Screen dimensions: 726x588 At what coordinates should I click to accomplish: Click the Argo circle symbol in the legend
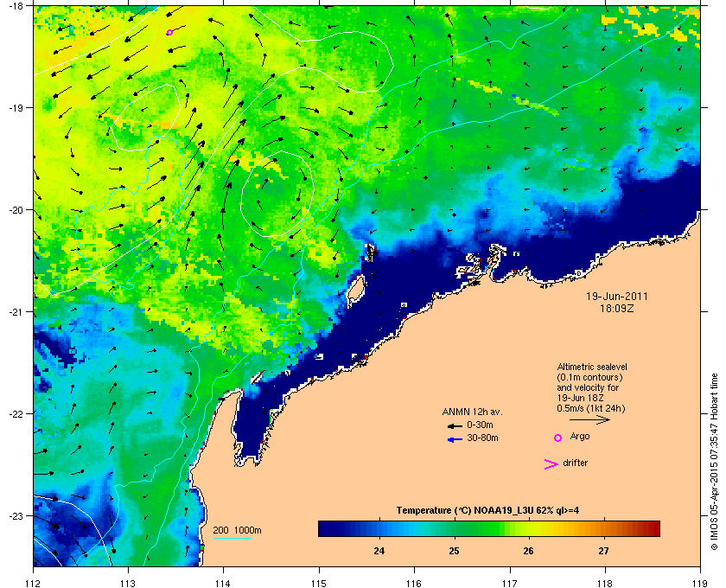558,438
